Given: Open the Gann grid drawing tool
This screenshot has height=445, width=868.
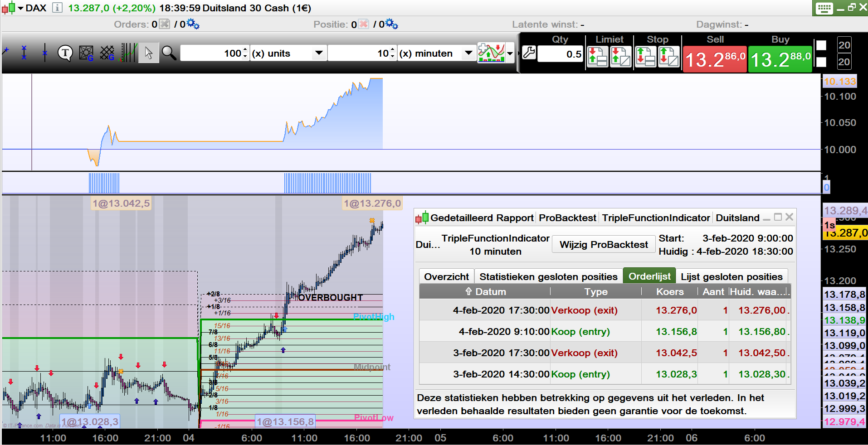Looking at the screenshot, I should (x=107, y=53).
